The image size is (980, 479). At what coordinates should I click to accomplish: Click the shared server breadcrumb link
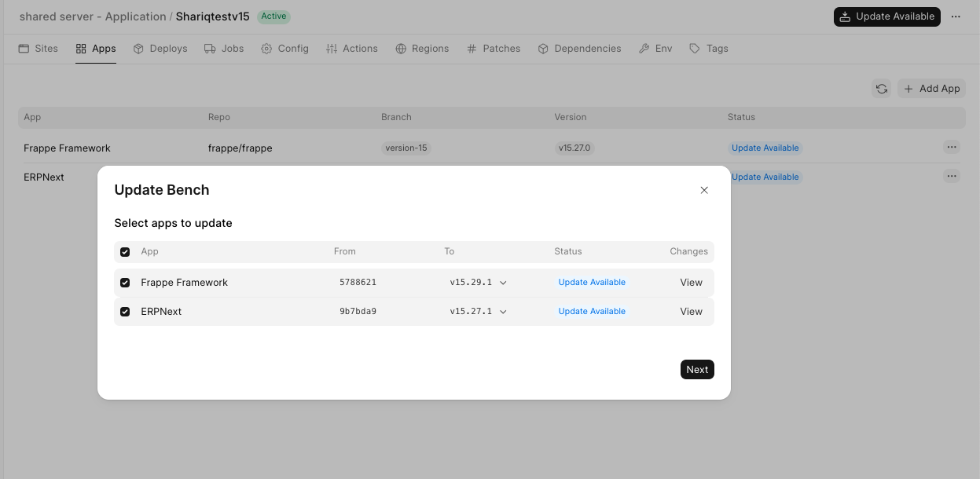92,16
